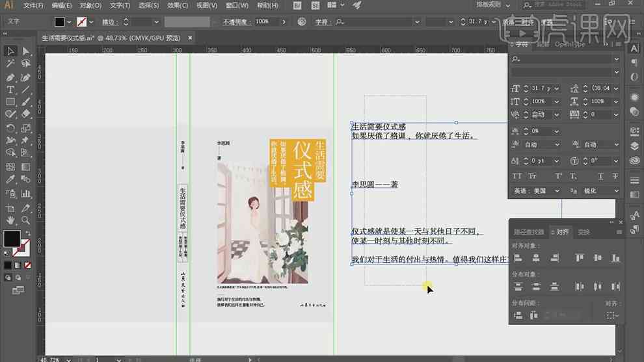The width and height of the screenshot is (644, 362).
Task: Select the Direct Selection tool
Action: click(25, 51)
